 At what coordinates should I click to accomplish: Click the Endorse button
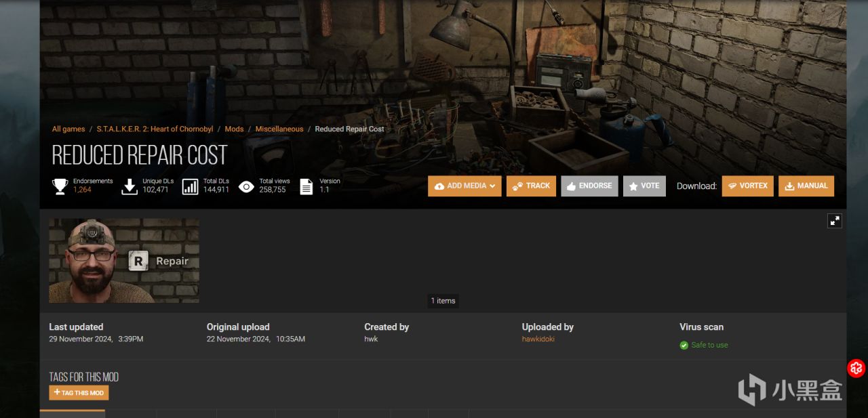coord(589,186)
